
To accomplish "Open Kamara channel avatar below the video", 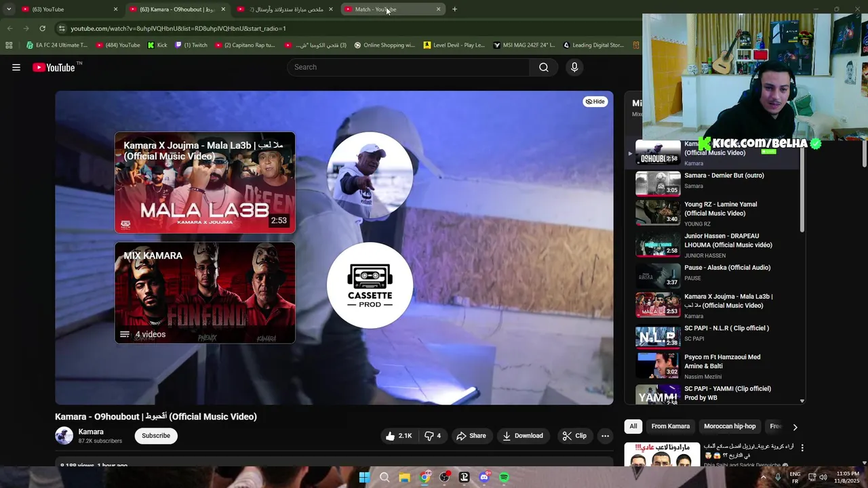I will (64, 436).
